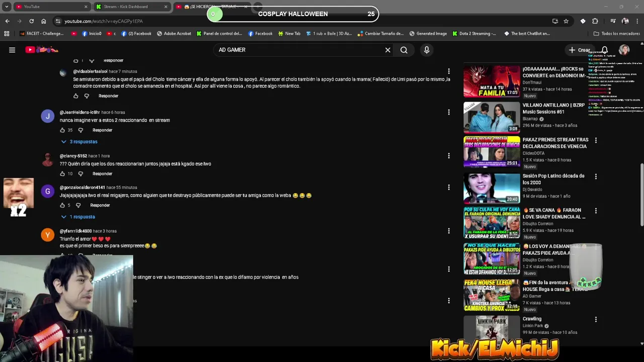This screenshot has width=644, height=362.
Task: Open the browser extensions puzzle icon
Action: (595, 21)
